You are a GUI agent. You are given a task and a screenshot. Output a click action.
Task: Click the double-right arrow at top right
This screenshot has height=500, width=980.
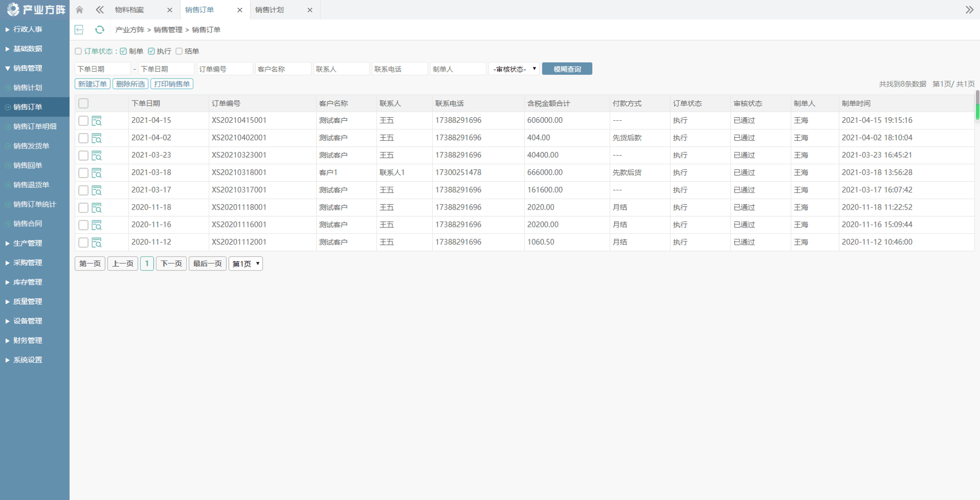[969, 10]
